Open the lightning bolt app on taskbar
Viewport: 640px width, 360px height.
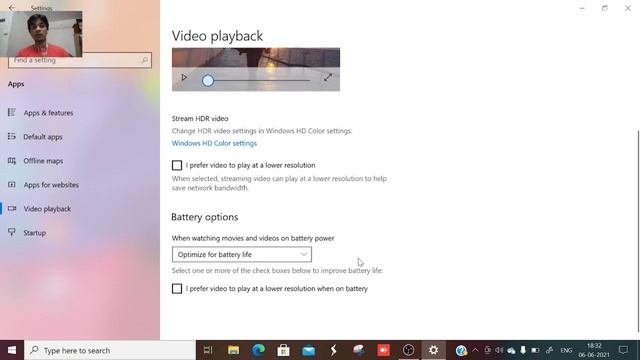333,350
